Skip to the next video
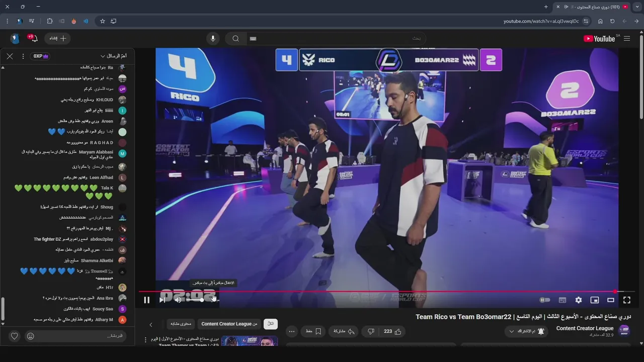This screenshot has height=362, width=644. (162, 300)
